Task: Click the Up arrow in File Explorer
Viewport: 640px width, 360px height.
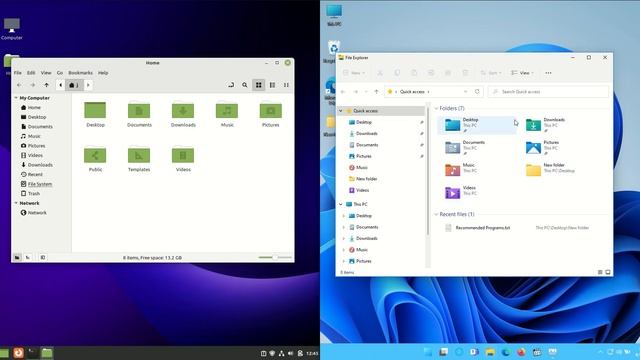Action: pyautogui.click(x=376, y=92)
